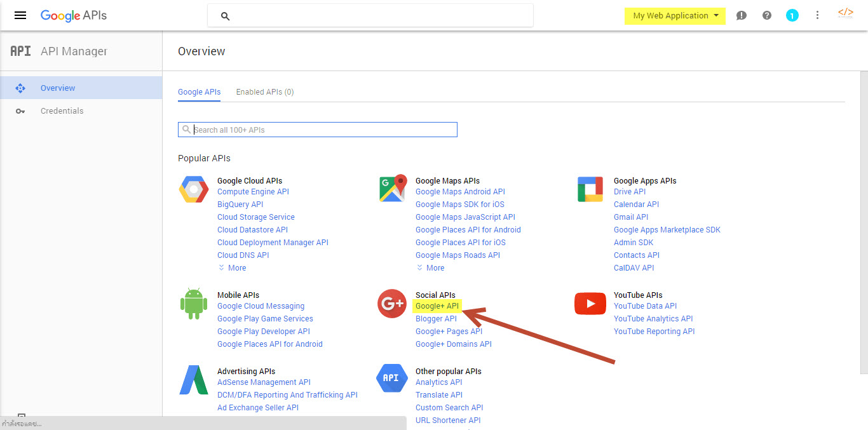
Task: Expand More under Google Maps APIs
Action: [x=430, y=268]
